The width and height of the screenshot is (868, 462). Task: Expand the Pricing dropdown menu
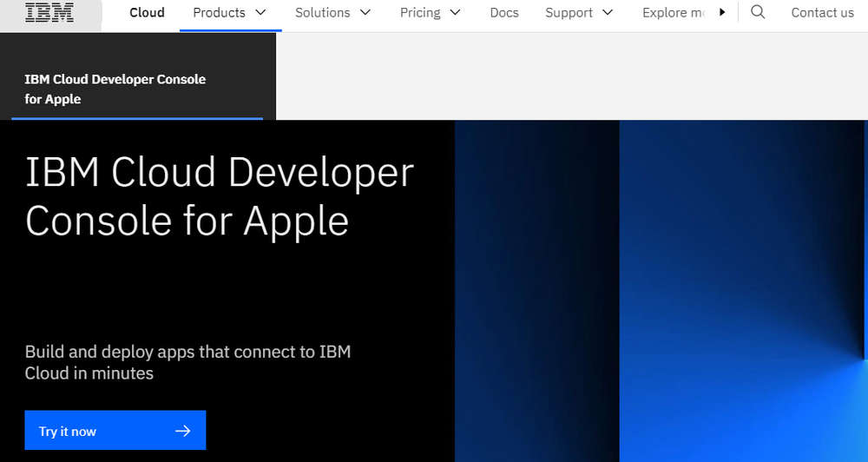tap(431, 12)
